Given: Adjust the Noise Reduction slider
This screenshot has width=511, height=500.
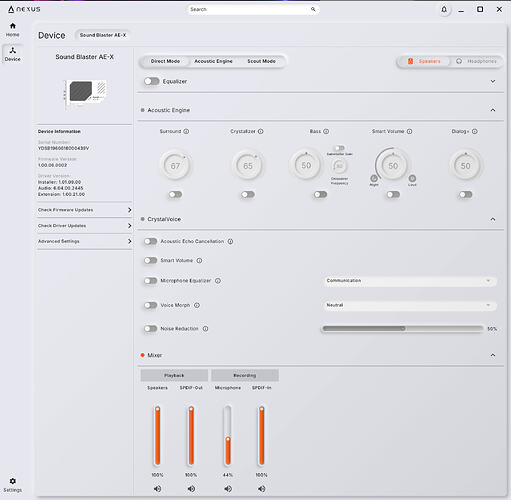Looking at the screenshot, I should (402, 329).
